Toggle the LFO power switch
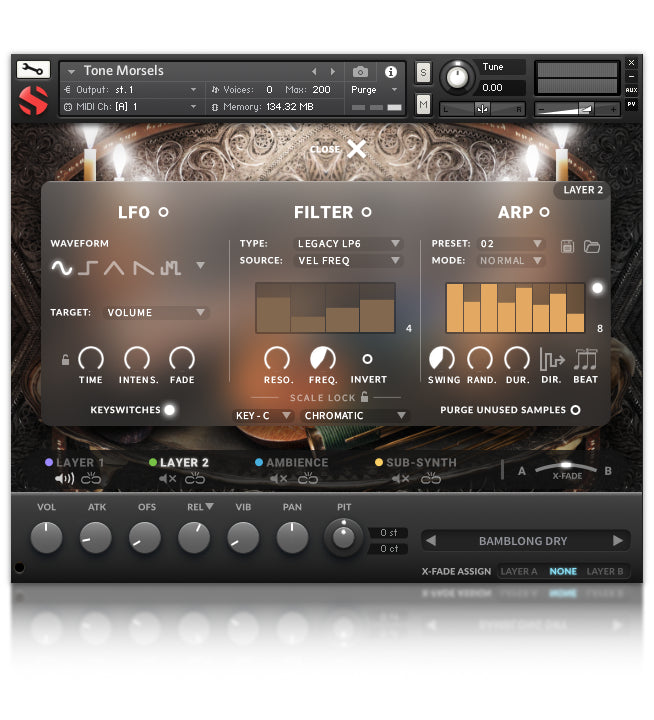 click(164, 212)
